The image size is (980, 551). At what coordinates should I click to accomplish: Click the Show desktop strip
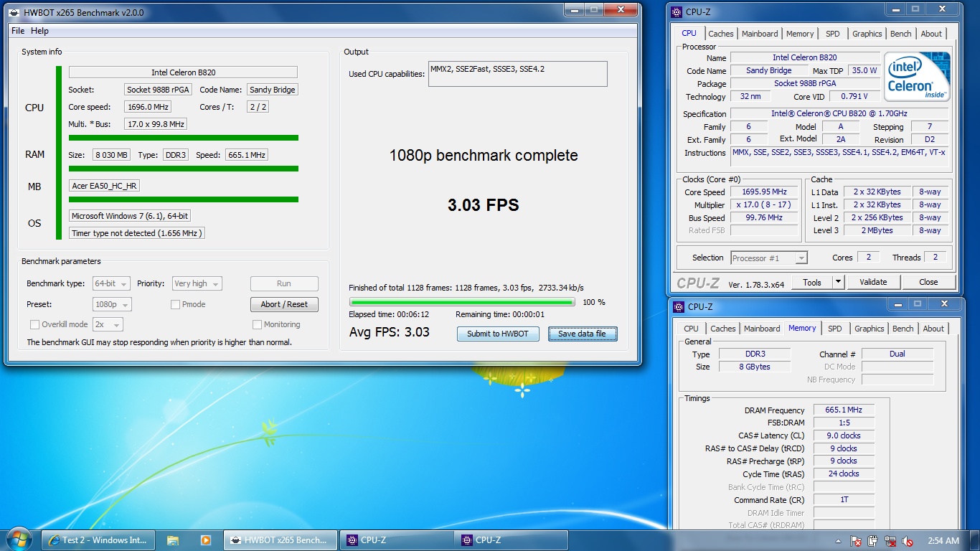[x=975, y=540]
